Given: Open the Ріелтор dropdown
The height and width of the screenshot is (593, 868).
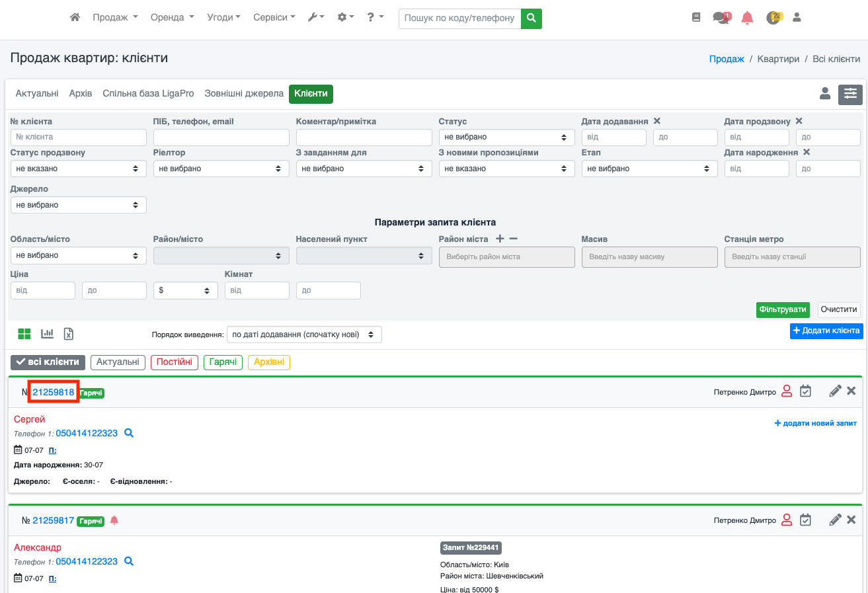Looking at the screenshot, I should click(x=221, y=169).
